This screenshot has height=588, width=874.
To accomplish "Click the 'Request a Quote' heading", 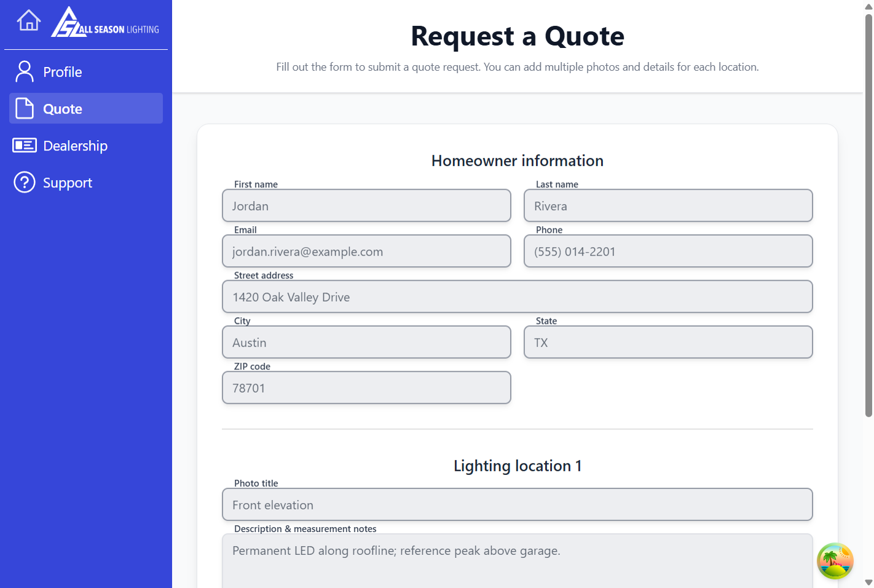I will [x=518, y=36].
